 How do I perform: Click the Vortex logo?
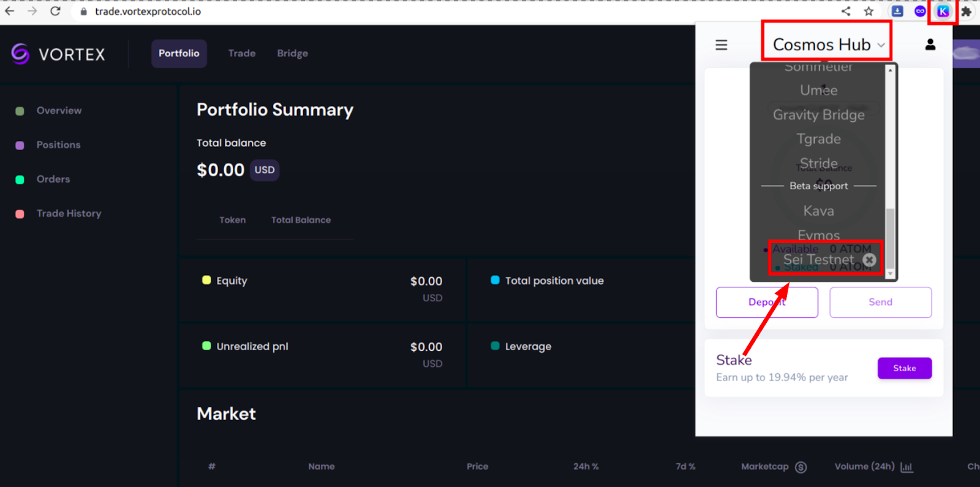tap(59, 54)
